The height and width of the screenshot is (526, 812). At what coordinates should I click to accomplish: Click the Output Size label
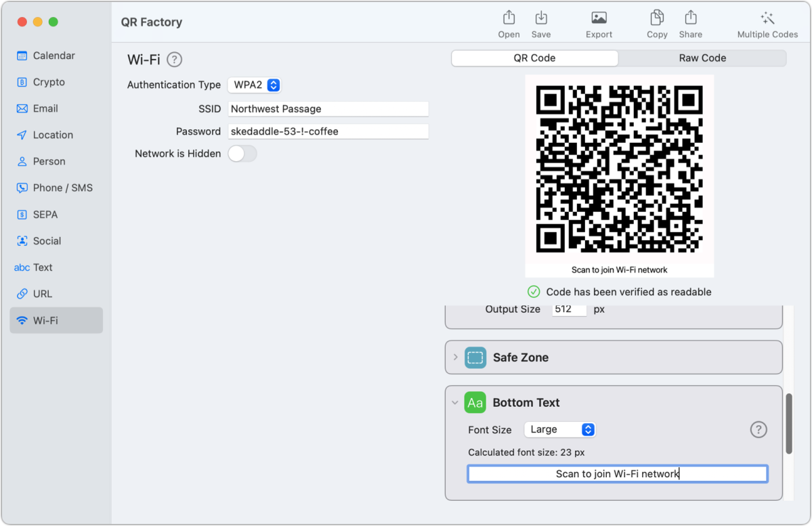[x=513, y=309]
